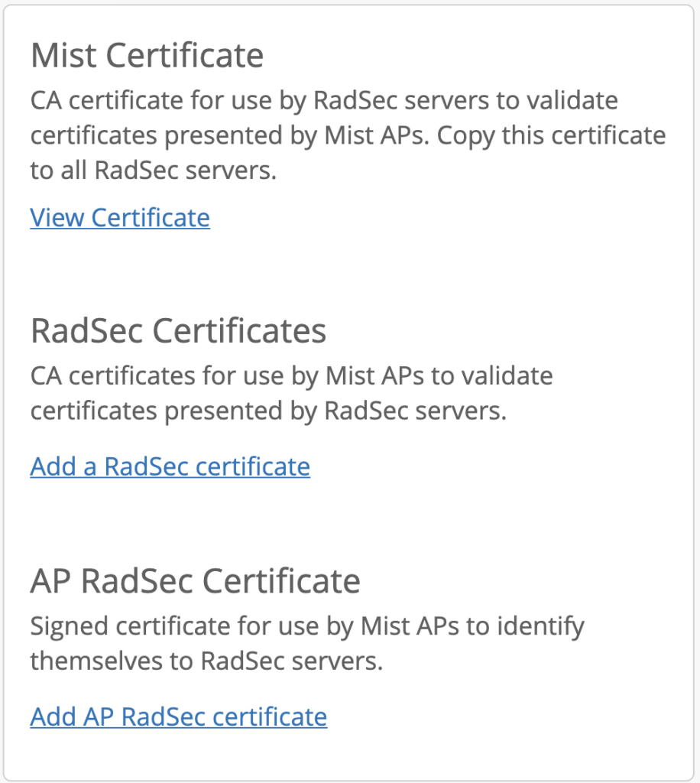
Task: Select the Mist Certificate heading
Action: point(147,54)
